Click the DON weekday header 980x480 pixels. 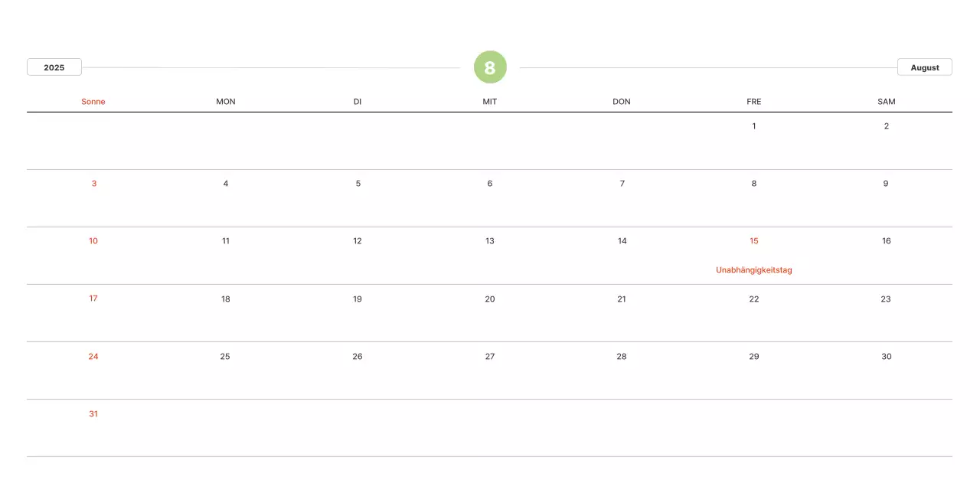pos(622,102)
